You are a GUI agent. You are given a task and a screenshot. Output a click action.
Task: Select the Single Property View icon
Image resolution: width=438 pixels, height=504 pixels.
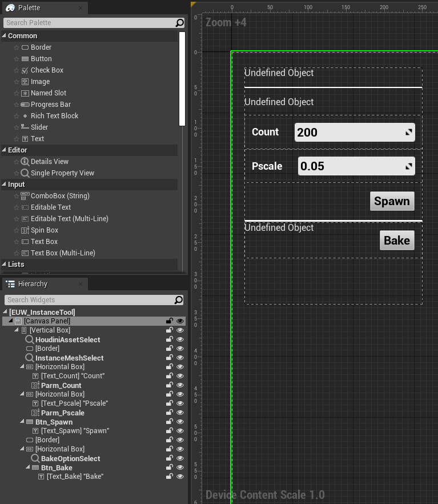(x=25, y=173)
